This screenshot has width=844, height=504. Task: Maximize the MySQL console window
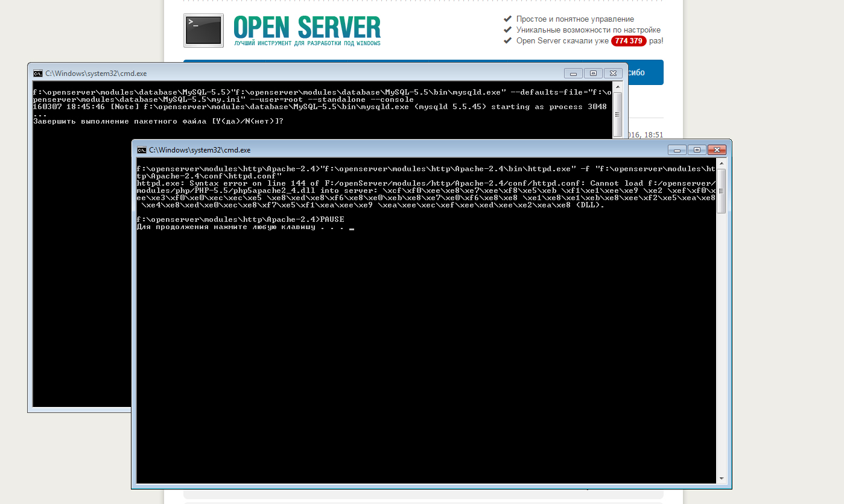[x=593, y=73]
